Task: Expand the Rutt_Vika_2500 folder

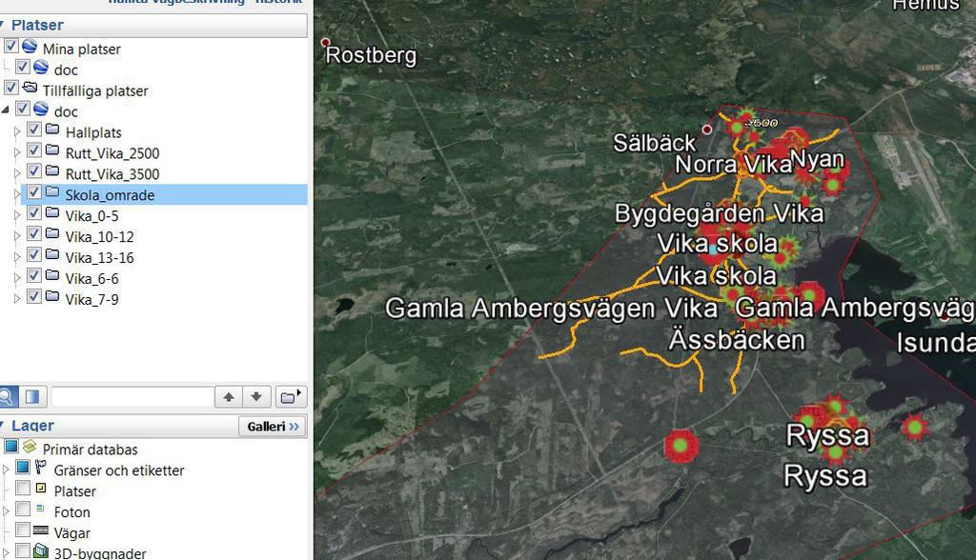Action: [x=17, y=152]
